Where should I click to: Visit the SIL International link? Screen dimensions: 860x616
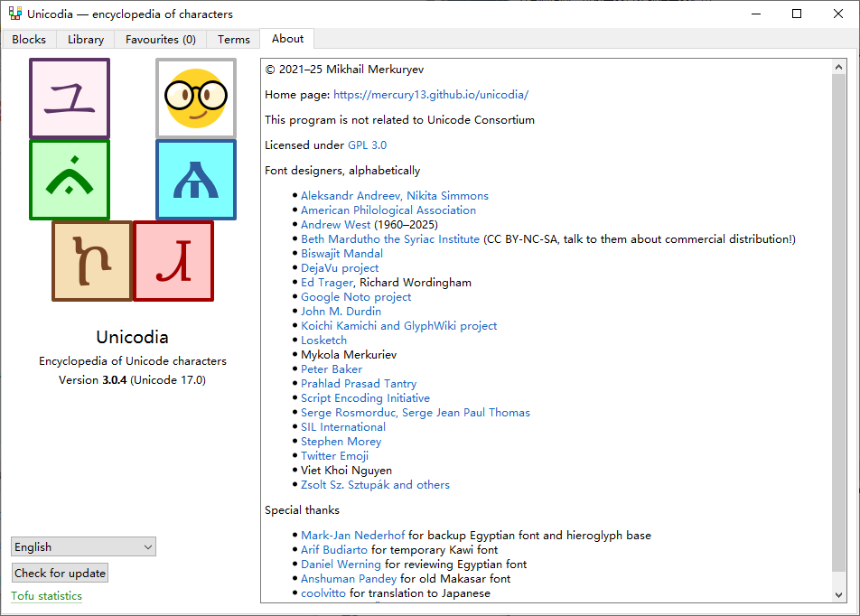[343, 427]
